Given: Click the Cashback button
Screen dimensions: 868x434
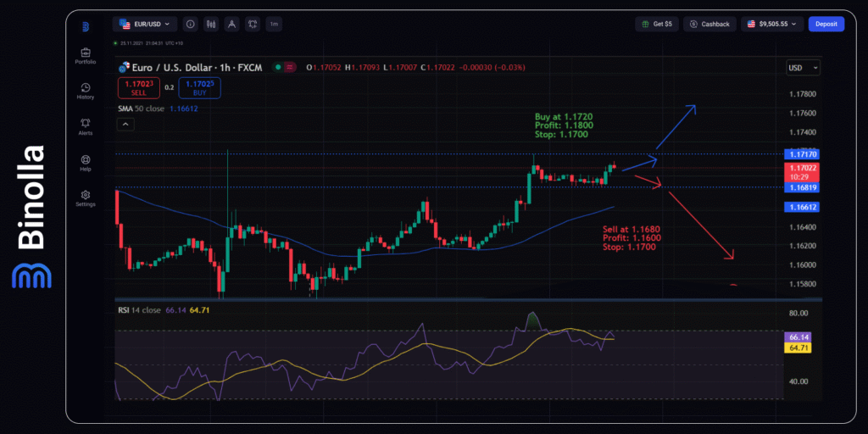Looking at the screenshot, I should 709,25.
